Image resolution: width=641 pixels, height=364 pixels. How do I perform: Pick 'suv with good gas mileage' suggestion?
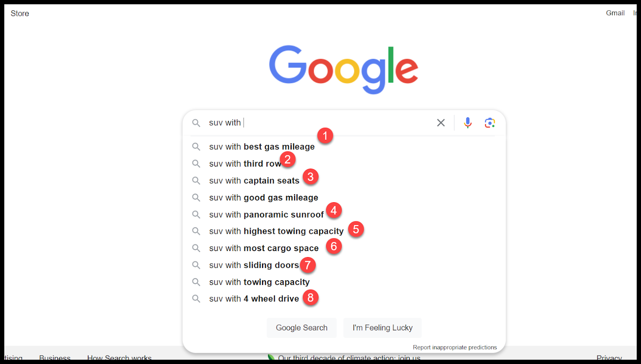click(x=263, y=198)
